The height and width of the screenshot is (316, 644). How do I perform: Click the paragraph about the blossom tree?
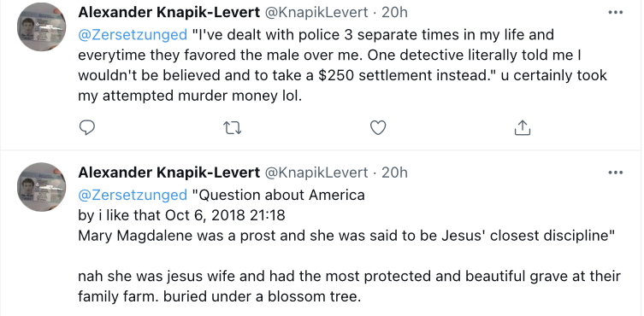coord(349,286)
